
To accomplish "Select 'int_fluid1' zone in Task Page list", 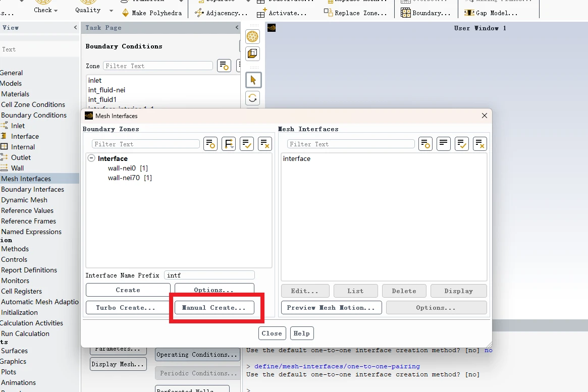I will coord(102,99).
